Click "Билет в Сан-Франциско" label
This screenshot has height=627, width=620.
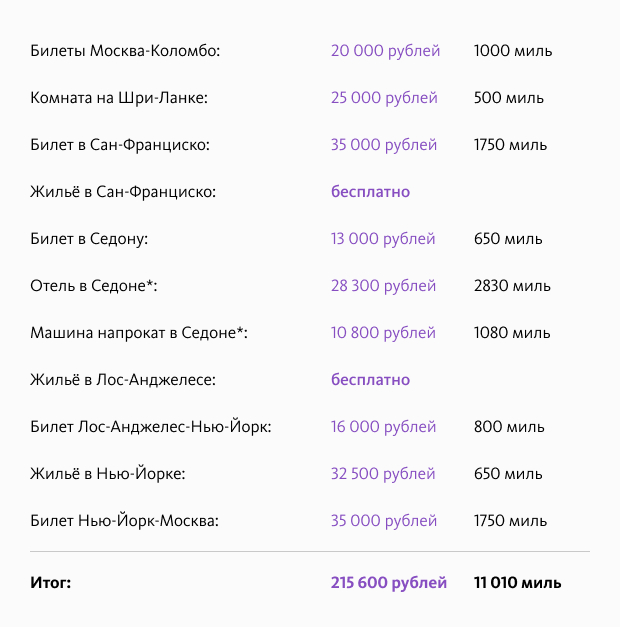(x=120, y=145)
